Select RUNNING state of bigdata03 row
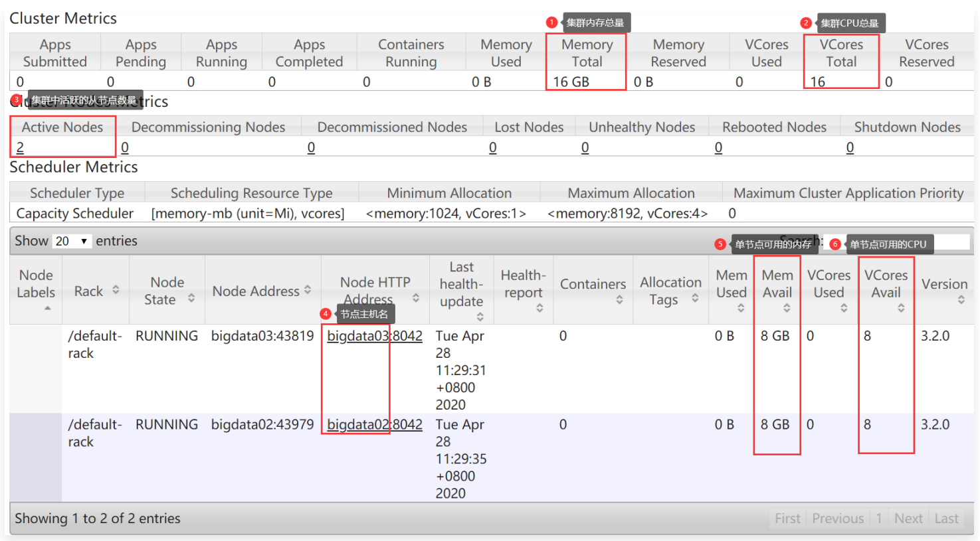Screen dimensions: 980x541 tap(167, 336)
